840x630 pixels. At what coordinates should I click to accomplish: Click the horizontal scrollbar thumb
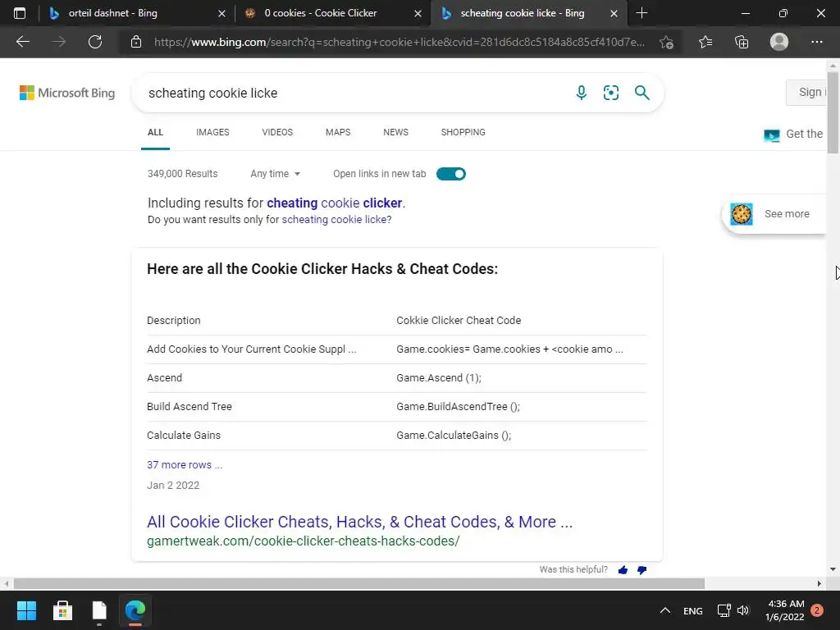[x=359, y=583]
